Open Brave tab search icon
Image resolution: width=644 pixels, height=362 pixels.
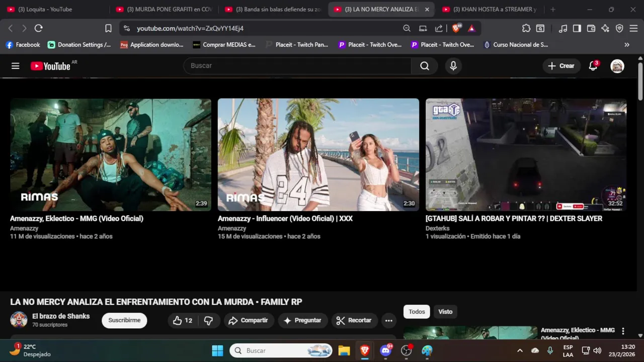(540, 28)
